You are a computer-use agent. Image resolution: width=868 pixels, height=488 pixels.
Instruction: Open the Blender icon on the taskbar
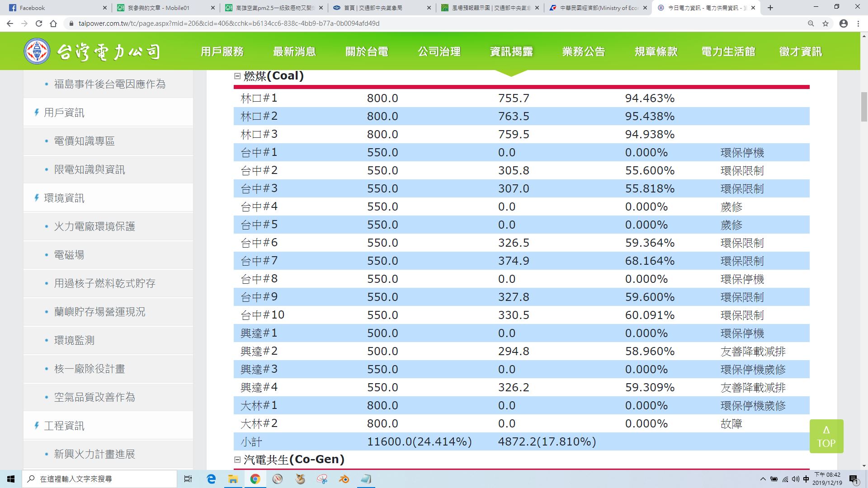point(344,479)
